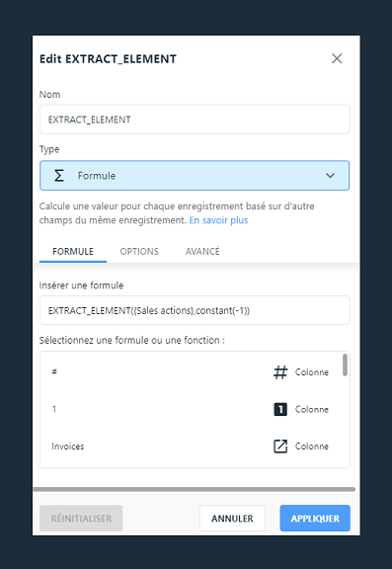The image size is (392, 569).
Task: Click the number 1 column icon
Action: tap(280, 409)
